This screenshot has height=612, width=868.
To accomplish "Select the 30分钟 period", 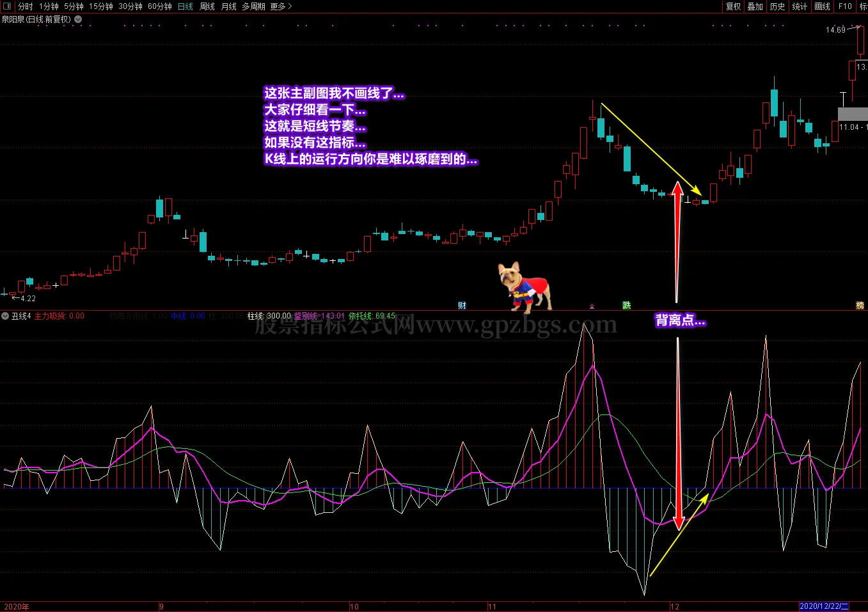I will [130, 6].
